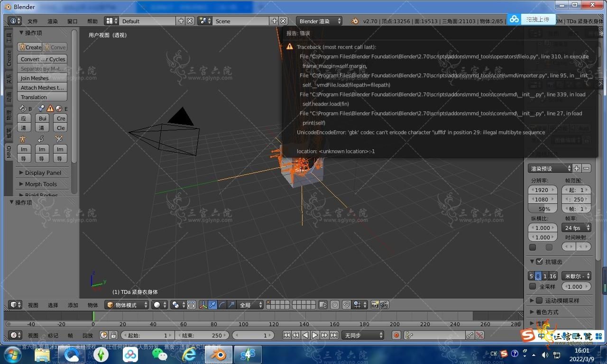
Task: Open viewport shading mode selector
Action: pos(159,305)
